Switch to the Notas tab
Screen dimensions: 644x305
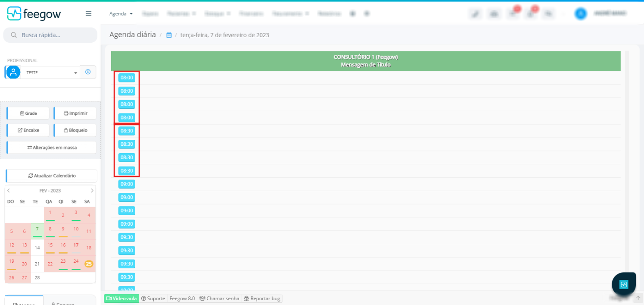pyautogui.click(x=25, y=302)
